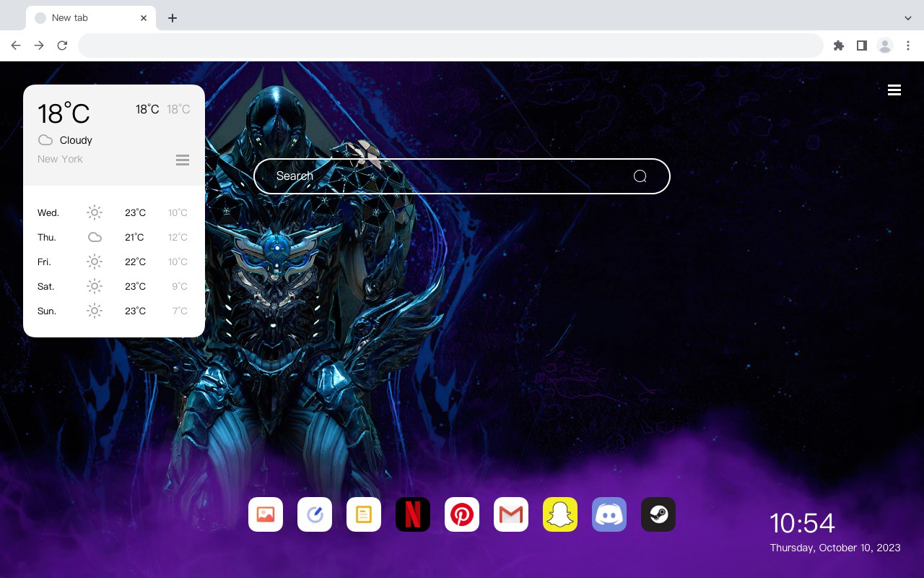Viewport: 924px width, 578px height.
Task: Open the yellow notes icon
Action: click(x=364, y=514)
